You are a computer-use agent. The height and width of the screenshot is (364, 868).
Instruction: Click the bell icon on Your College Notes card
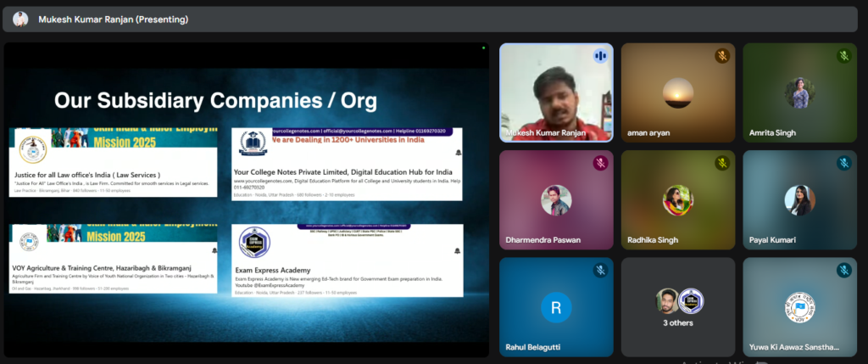coord(458,153)
